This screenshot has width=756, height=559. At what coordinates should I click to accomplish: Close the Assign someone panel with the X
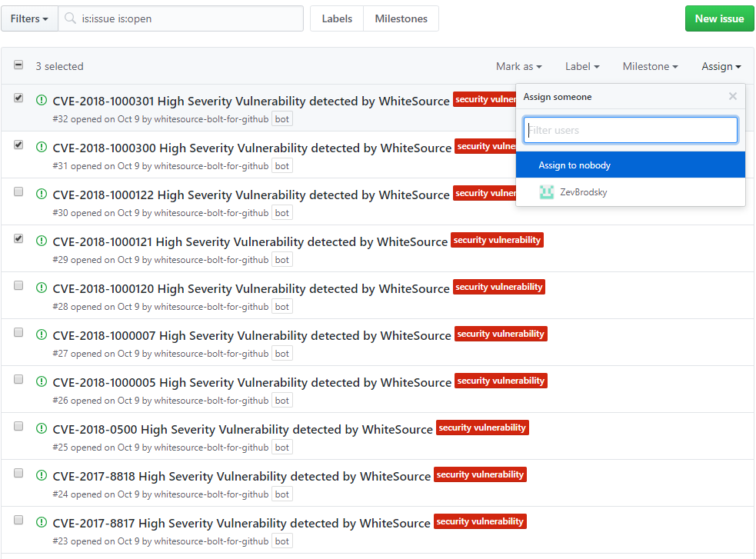pyautogui.click(x=732, y=95)
